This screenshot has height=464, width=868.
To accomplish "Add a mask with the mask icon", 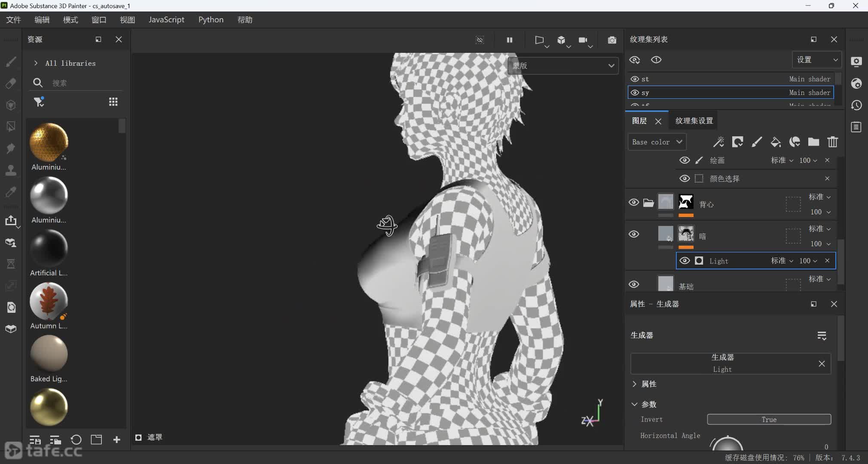I will [x=738, y=142].
